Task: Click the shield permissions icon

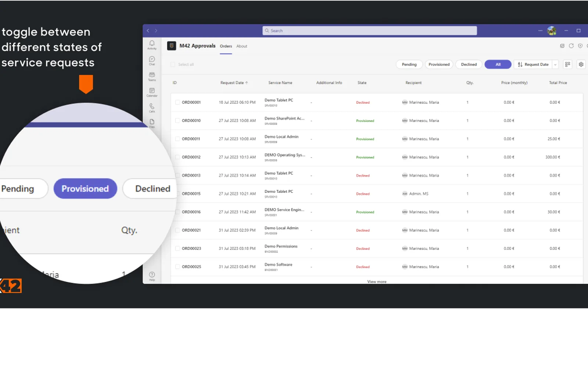Action: [x=580, y=46]
